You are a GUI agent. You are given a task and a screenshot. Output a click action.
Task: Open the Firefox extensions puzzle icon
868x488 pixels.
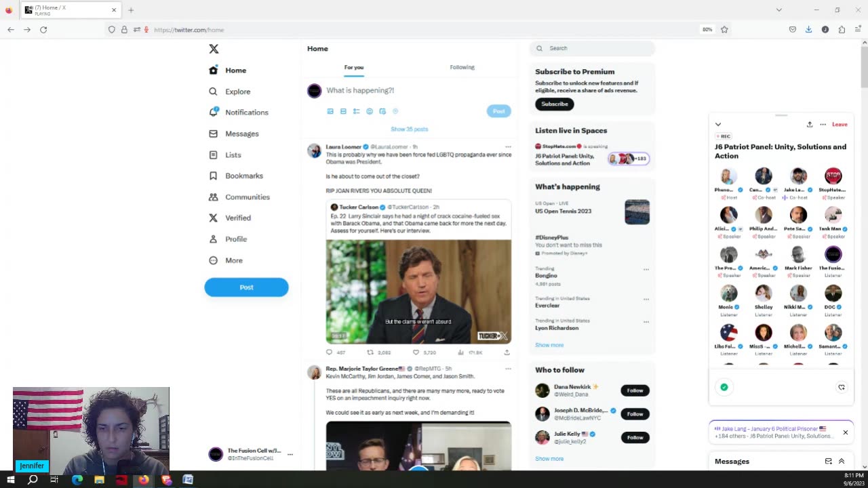click(x=842, y=30)
